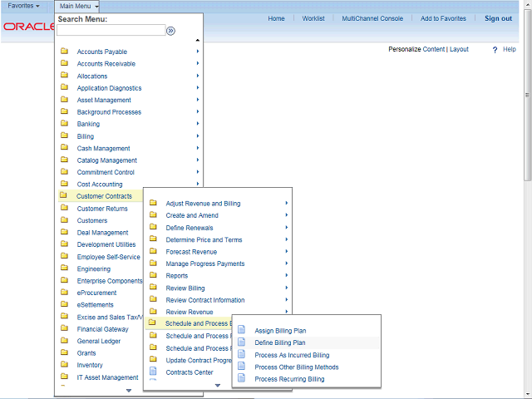
Task: Click the Contracts Center page icon
Action: tap(153, 372)
